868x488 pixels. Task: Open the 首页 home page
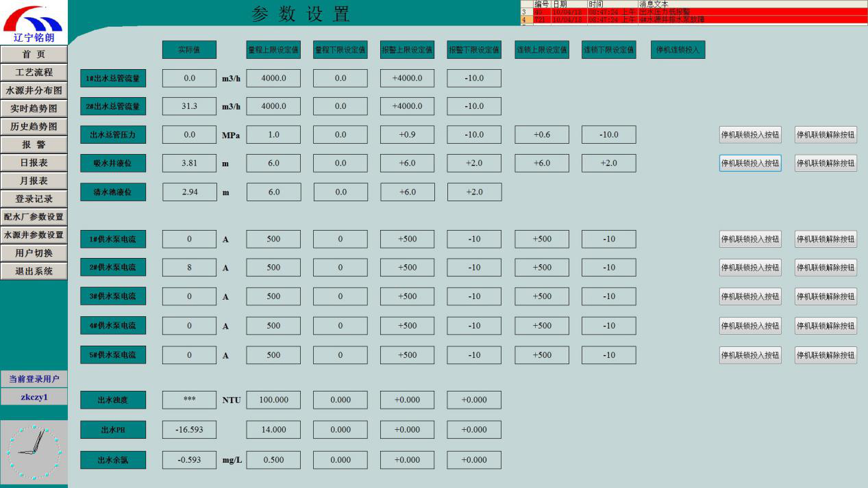34,54
